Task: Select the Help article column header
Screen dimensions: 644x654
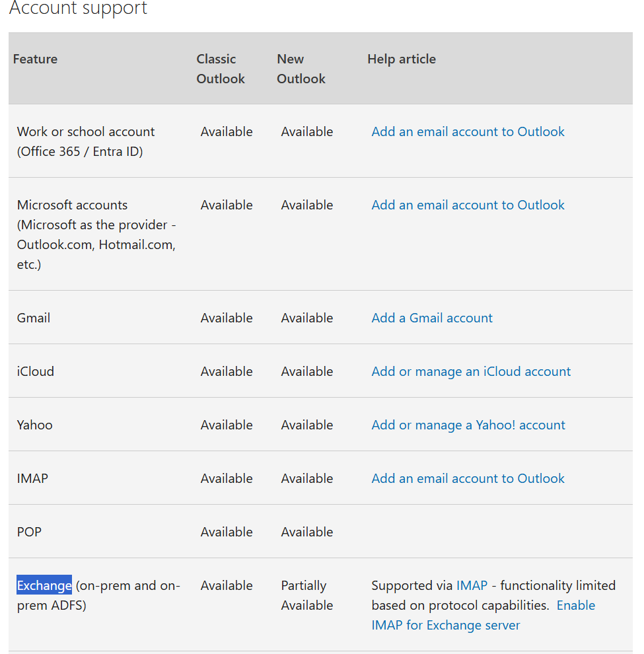Action: tap(402, 59)
